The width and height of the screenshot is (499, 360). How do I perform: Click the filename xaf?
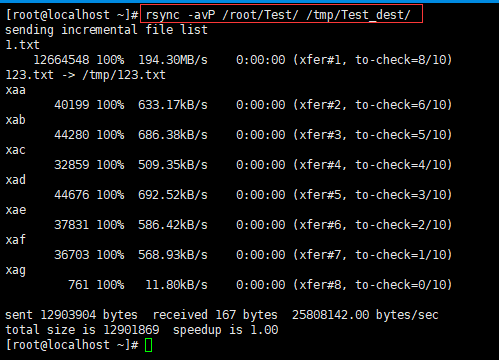[x=16, y=240]
